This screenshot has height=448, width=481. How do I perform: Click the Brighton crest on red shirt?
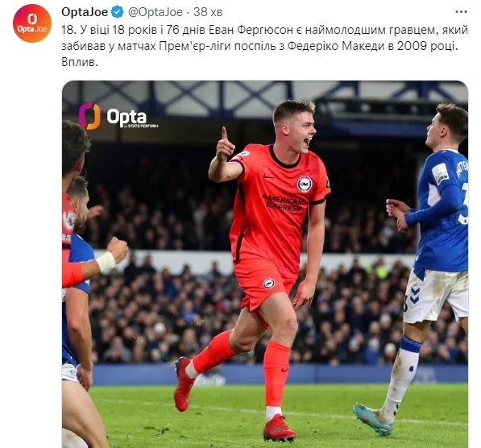pyautogui.click(x=305, y=184)
